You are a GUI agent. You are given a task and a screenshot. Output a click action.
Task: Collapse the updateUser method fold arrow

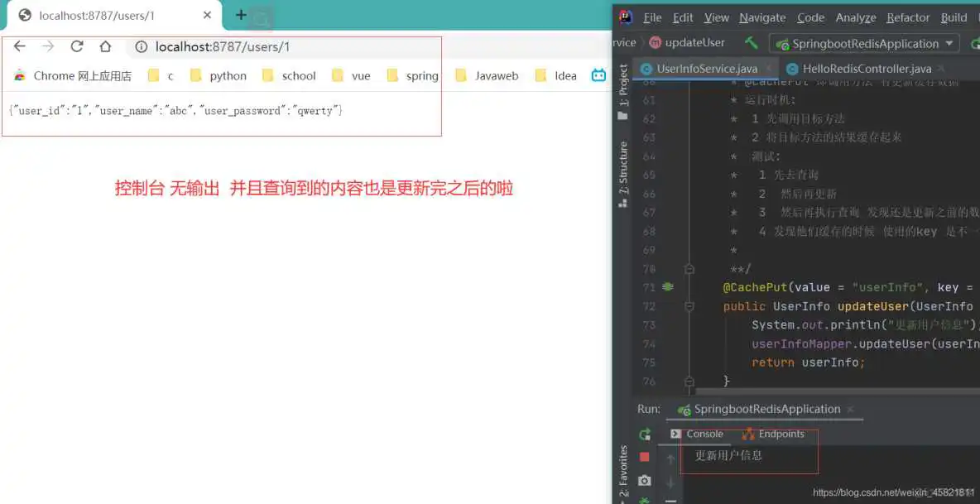689,306
